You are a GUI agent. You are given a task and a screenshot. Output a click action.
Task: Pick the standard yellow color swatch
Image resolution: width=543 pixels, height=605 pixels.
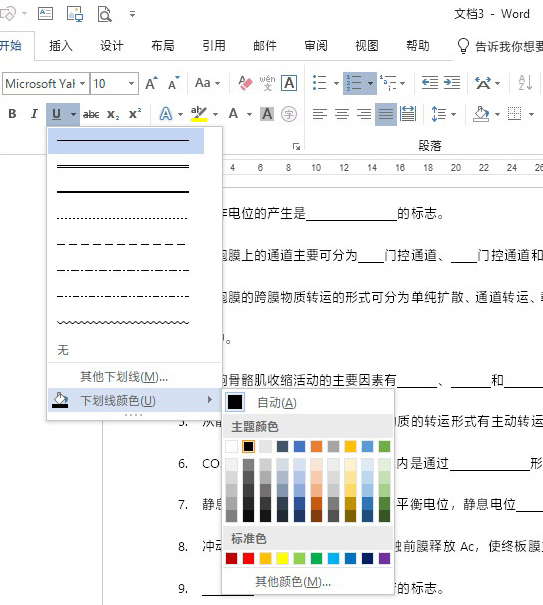pos(282,558)
